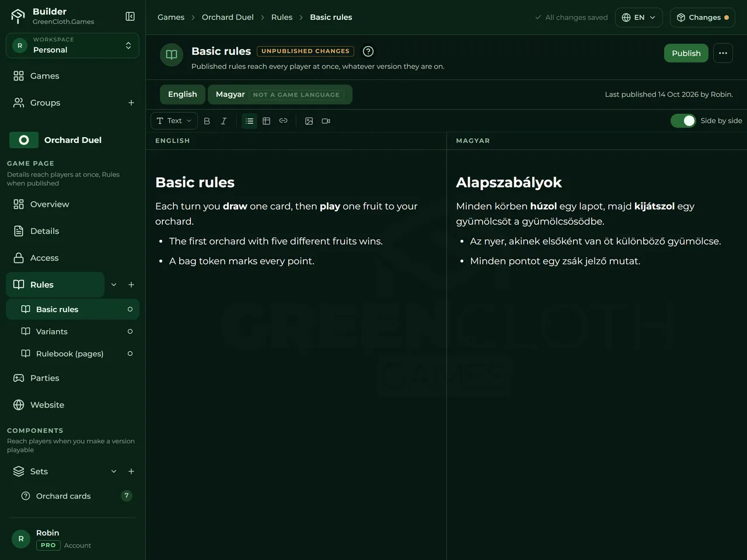Go to the Rules breadcrumb
The image size is (747, 560).
[x=282, y=17]
